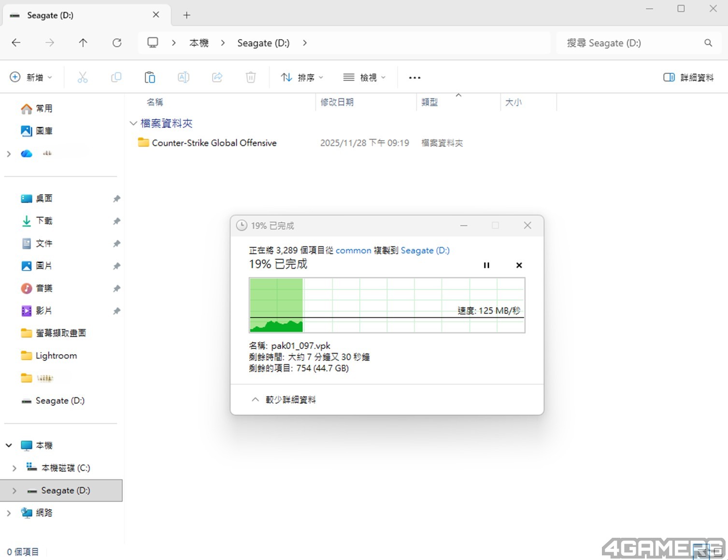Image resolution: width=728 pixels, height=560 pixels.
Task: Click the Rename icon in toolbar
Action: 183,77
